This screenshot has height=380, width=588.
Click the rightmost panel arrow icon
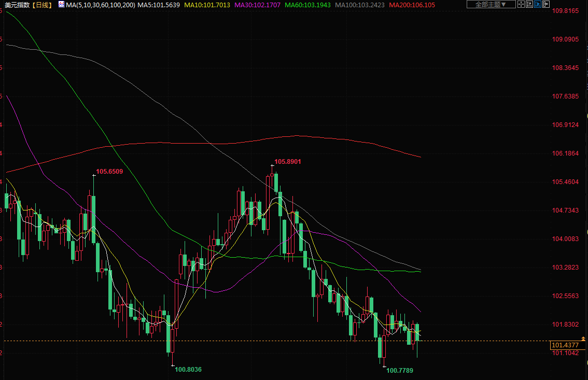pos(546,5)
